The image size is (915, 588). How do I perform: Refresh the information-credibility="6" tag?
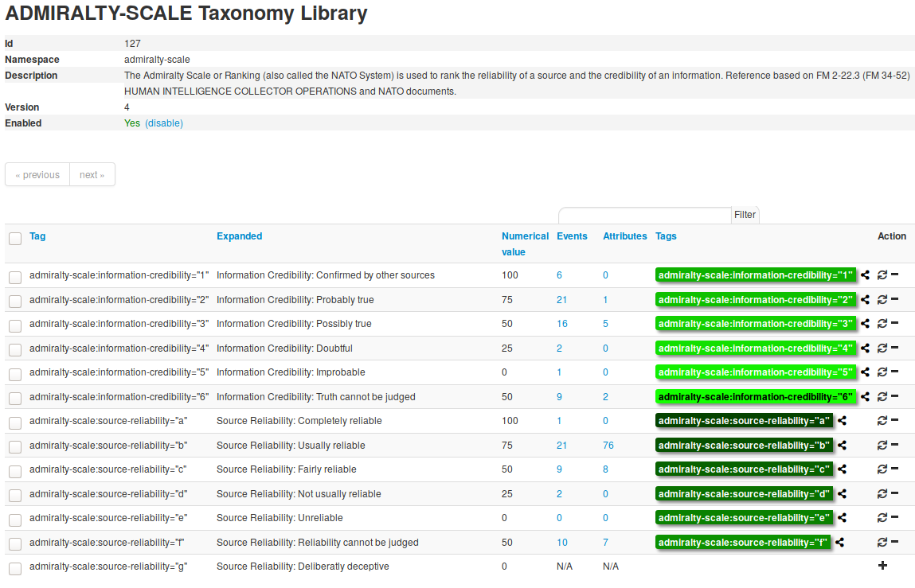[x=882, y=397]
